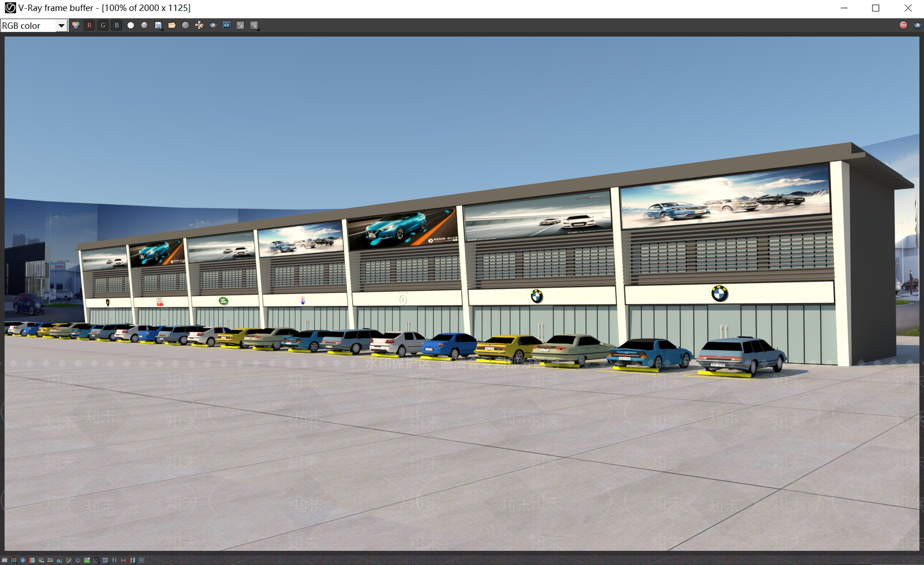Screen dimensions: 924x565
Task: Maximize the V-Ray frame buffer window
Action: [875, 8]
